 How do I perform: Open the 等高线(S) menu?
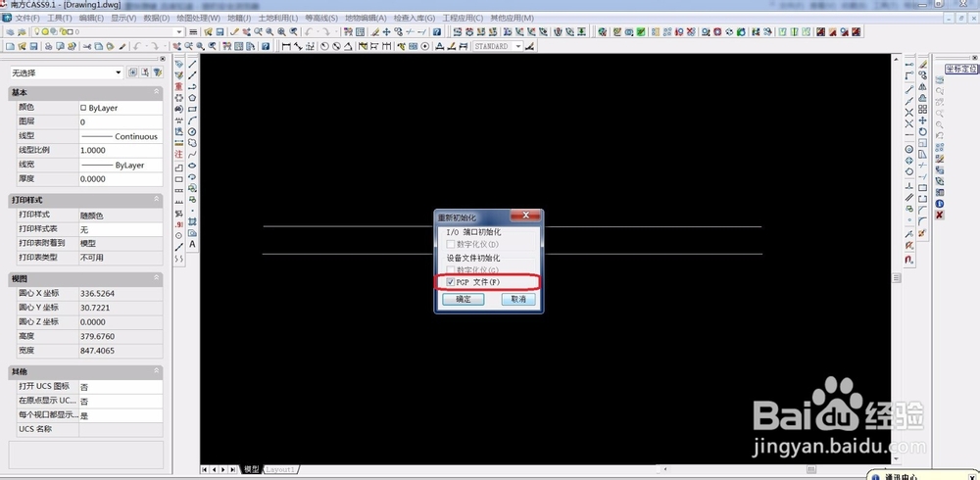click(x=321, y=19)
